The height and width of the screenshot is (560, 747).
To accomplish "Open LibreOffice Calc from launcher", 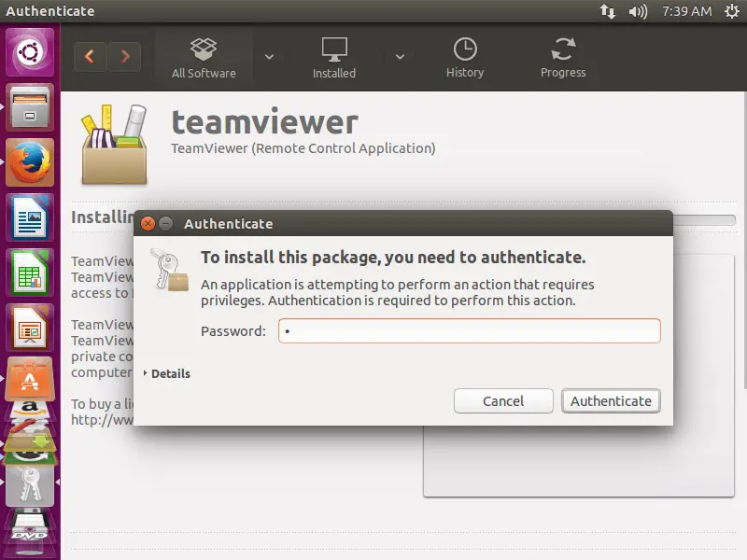I will click(x=30, y=273).
